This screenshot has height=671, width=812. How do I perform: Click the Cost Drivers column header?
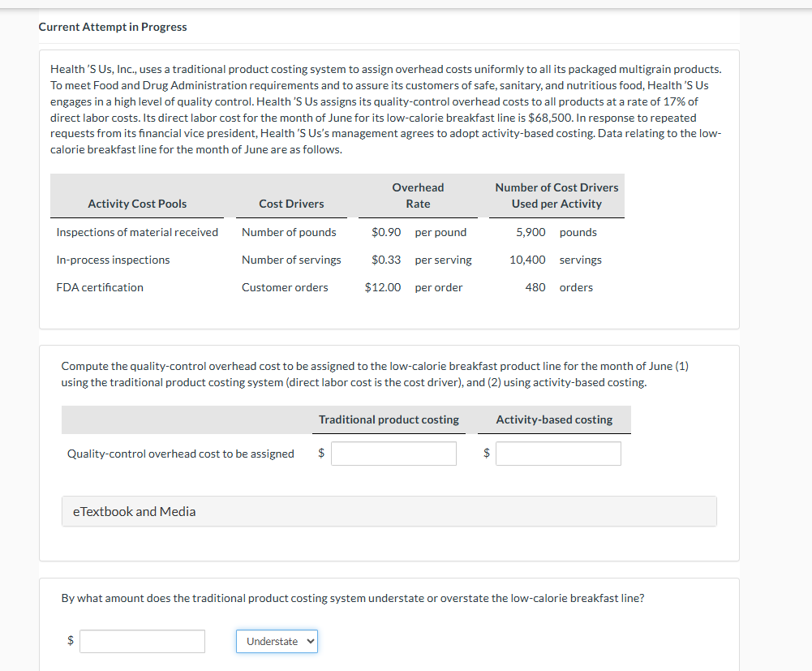(291, 204)
